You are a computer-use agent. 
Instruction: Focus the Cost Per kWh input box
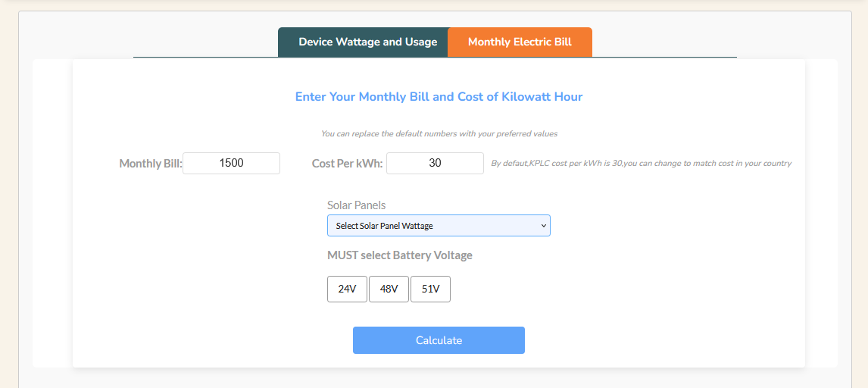[435, 163]
